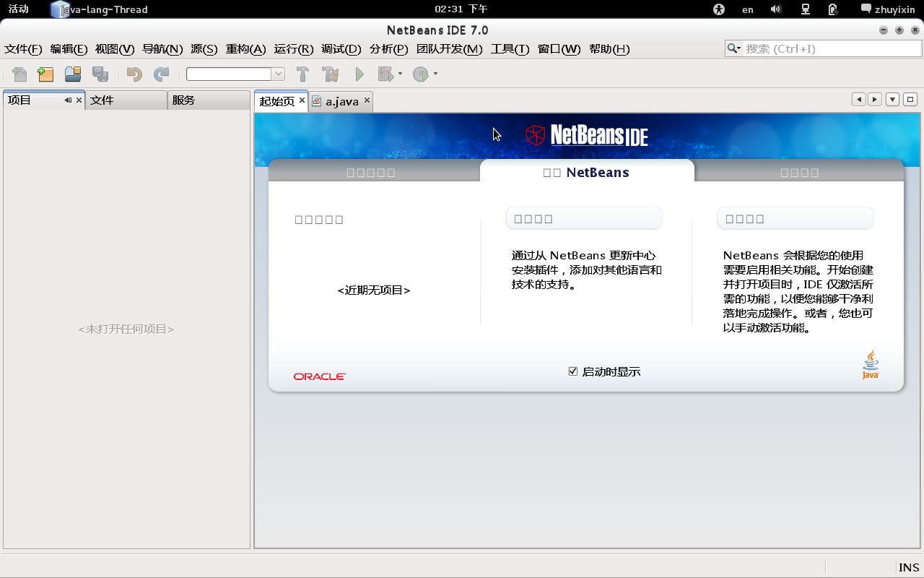Screen dimensions: 924x578
Task: Click the Debug Project icon
Action: [x=385, y=74]
